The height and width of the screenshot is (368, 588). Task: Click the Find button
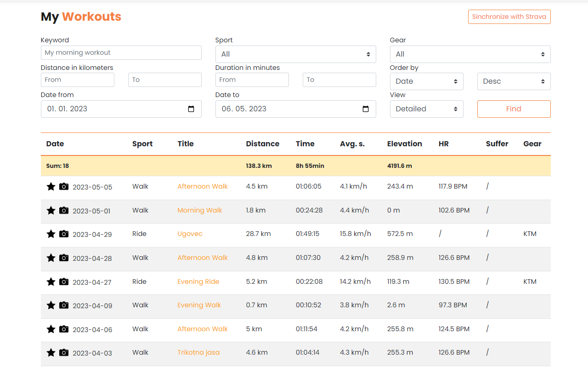[514, 109]
